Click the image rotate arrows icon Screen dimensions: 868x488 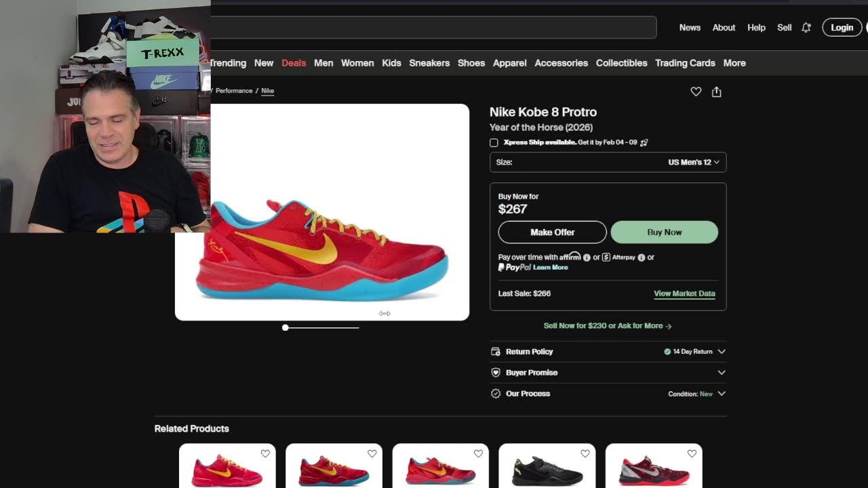[384, 313]
